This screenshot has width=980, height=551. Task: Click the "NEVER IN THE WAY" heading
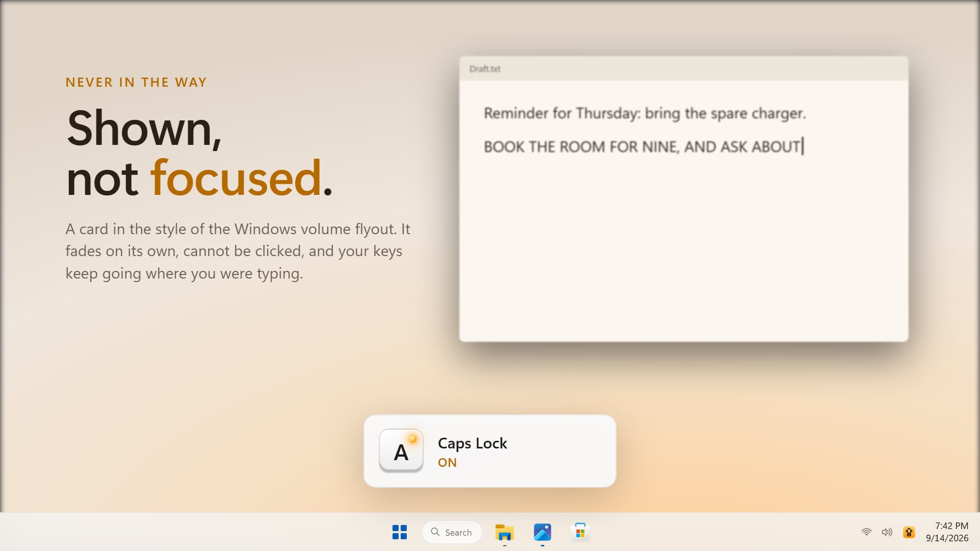click(x=136, y=82)
